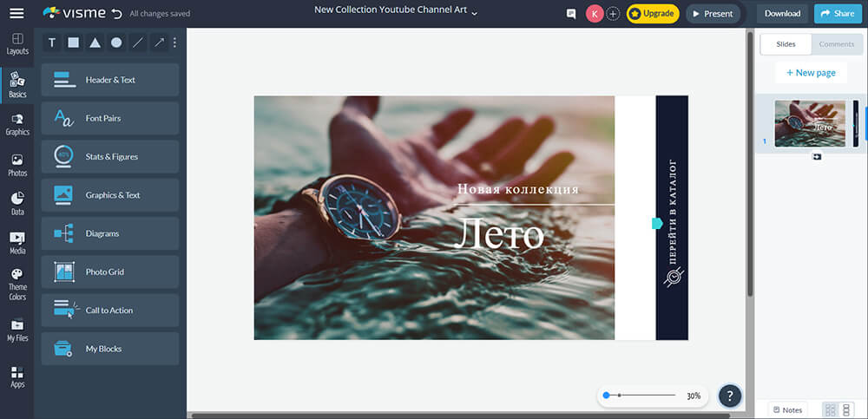868x419 pixels.
Task: Click the zoom slider handle
Action: point(606,396)
